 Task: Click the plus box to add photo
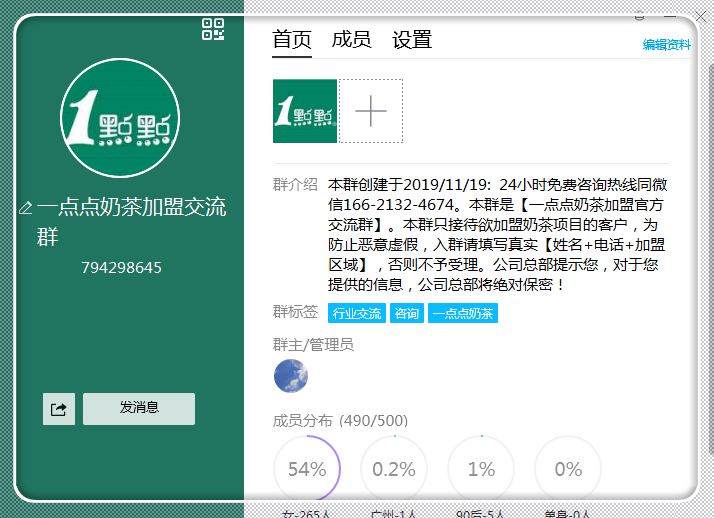tap(371, 111)
